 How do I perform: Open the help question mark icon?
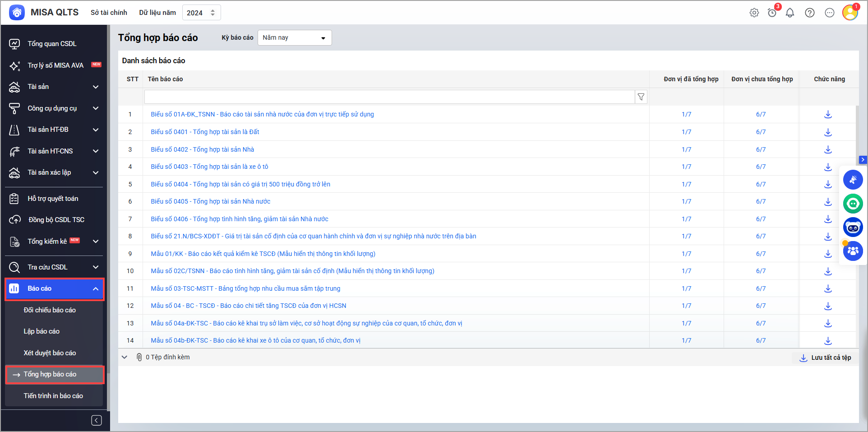[809, 13]
